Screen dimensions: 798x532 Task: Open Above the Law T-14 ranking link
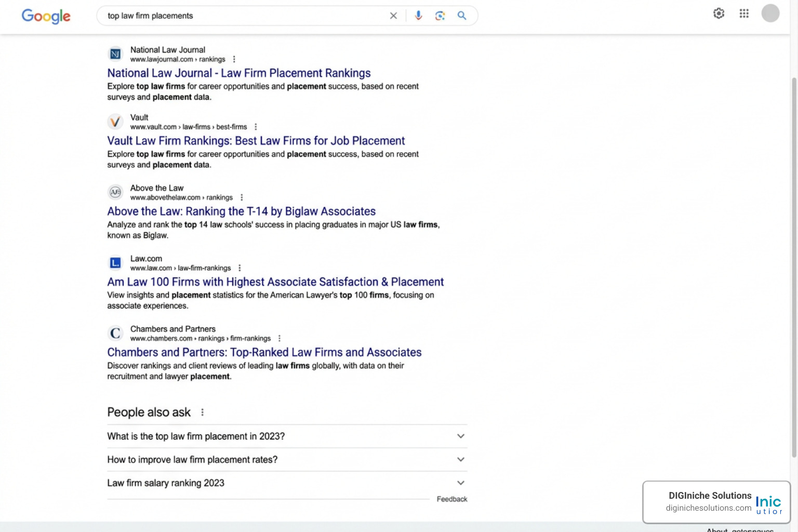(x=242, y=211)
